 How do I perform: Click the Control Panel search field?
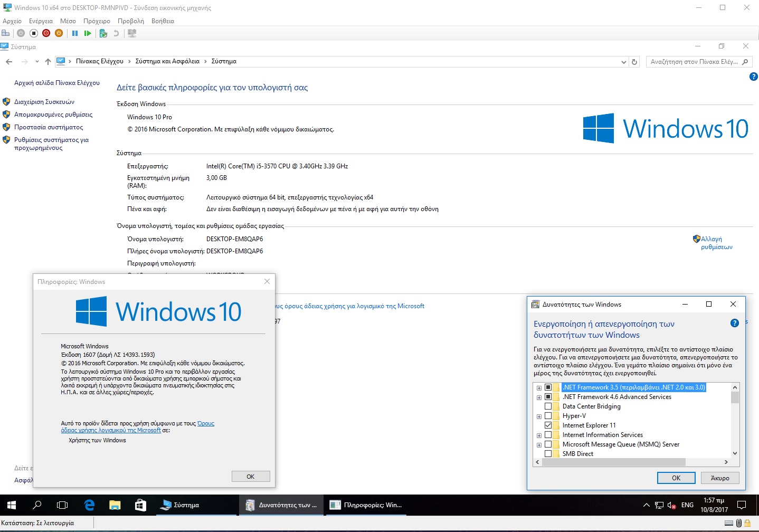(699, 62)
